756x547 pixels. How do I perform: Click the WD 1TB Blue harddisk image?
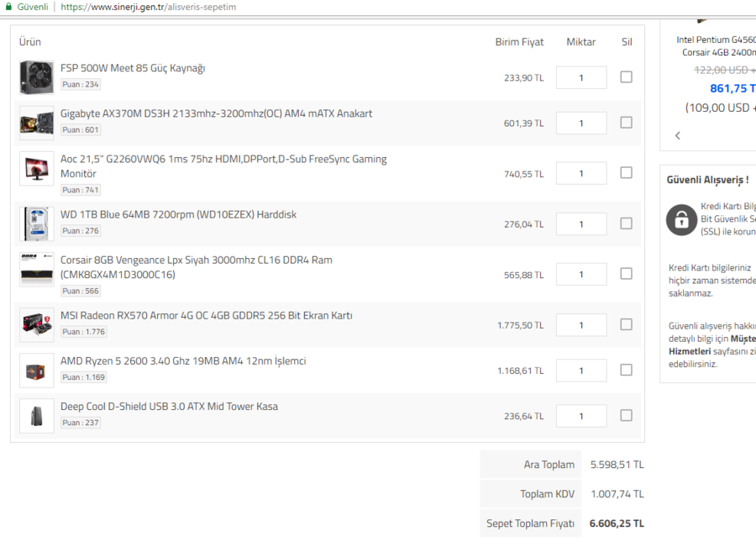click(x=36, y=224)
